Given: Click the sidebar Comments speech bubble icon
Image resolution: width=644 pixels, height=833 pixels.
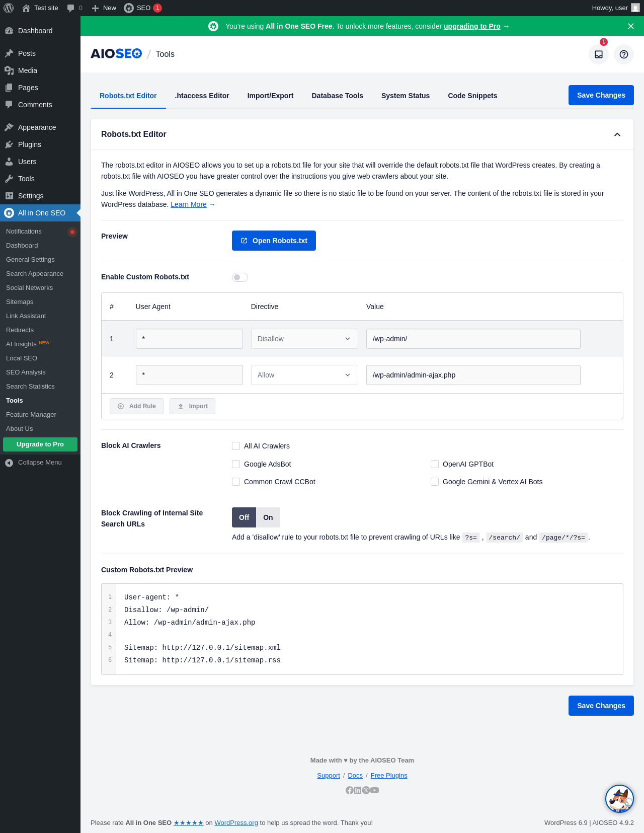Looking at the screenshot, I should pyautogui.click(x=9, y=105).
